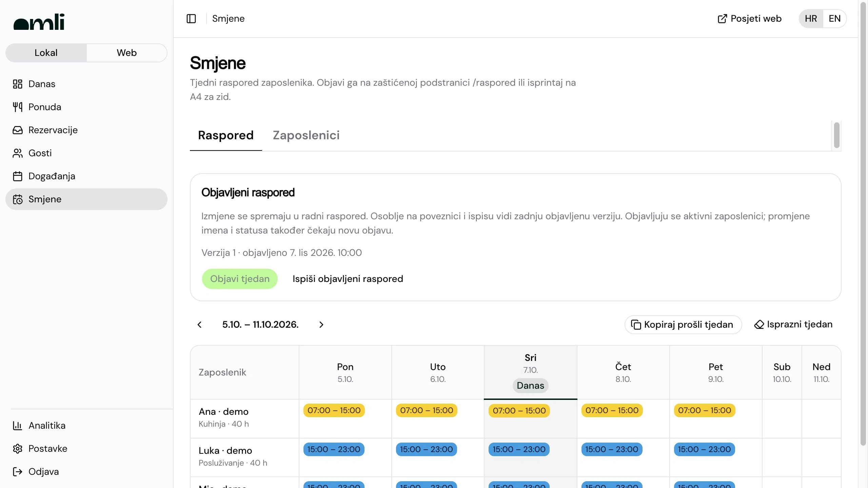Image resolution: width=868 pixels, height=488 pixels.
Task: Click Smjene breadcrumb in header
Action: coord(228,19)
